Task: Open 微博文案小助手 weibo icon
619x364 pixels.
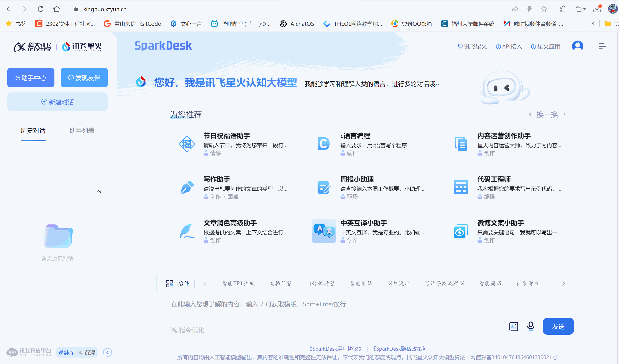Action: (461, 231)
